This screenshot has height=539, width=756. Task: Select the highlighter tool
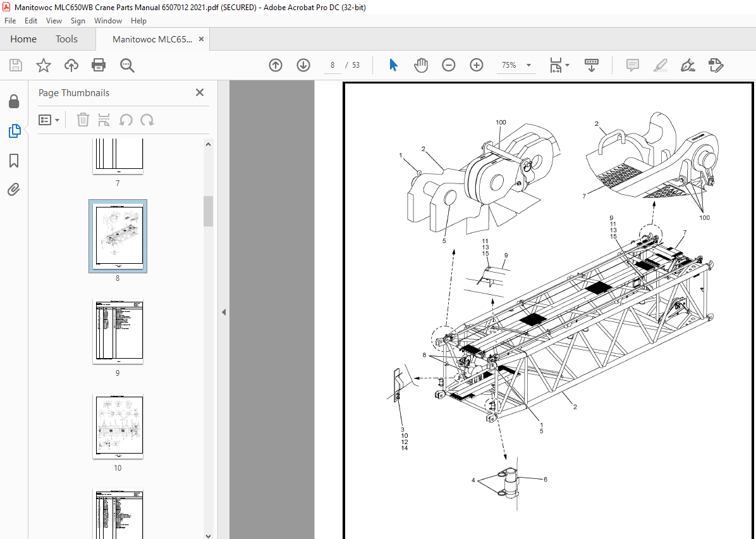[661, 65]
